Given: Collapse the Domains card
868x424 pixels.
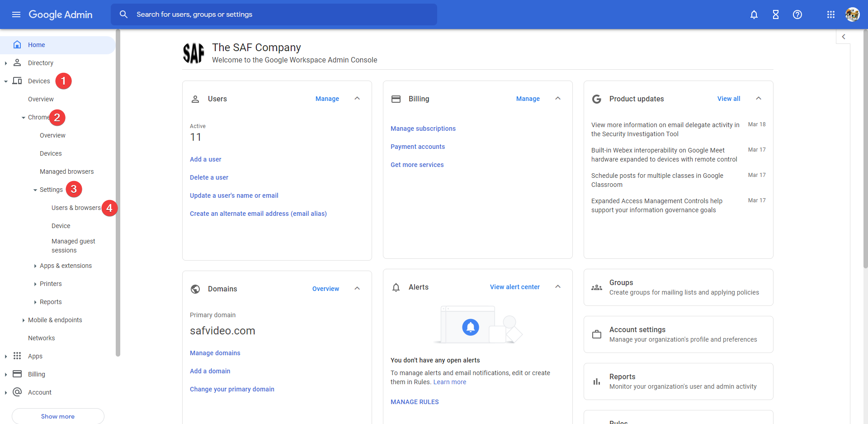Looking at the screenshot, I should click(357, 288).
